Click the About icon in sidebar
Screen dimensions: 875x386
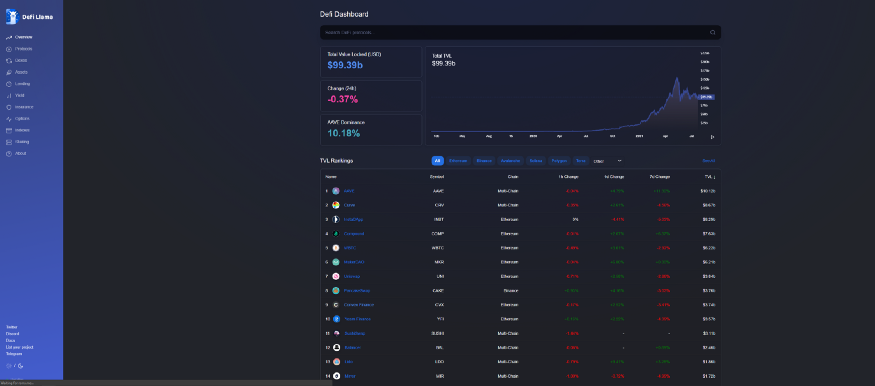[x=8, y=153]
